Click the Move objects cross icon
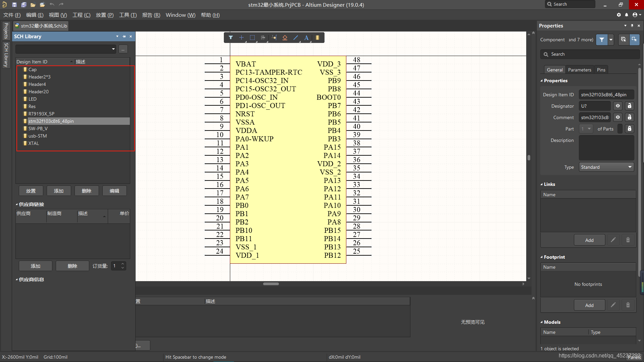Image resolution: width=644 pixels, height=362 pixels. tap(241, 38)
